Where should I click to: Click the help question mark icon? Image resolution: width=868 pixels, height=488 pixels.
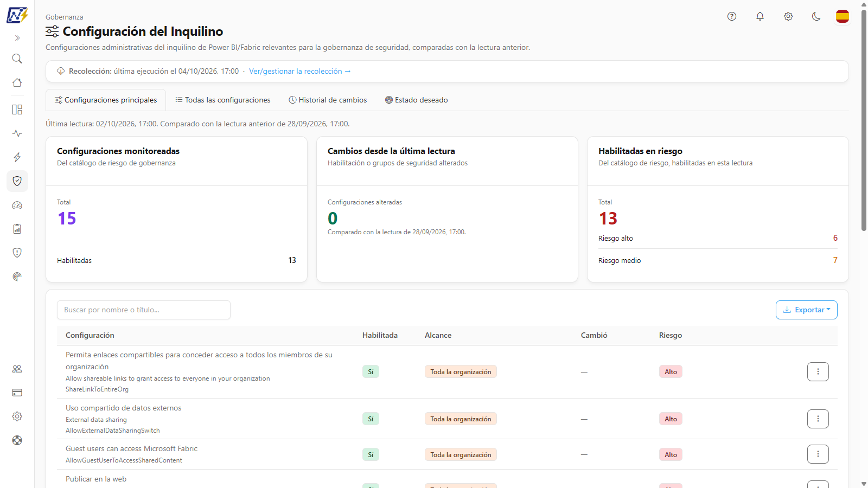click(x=732, y=16)
